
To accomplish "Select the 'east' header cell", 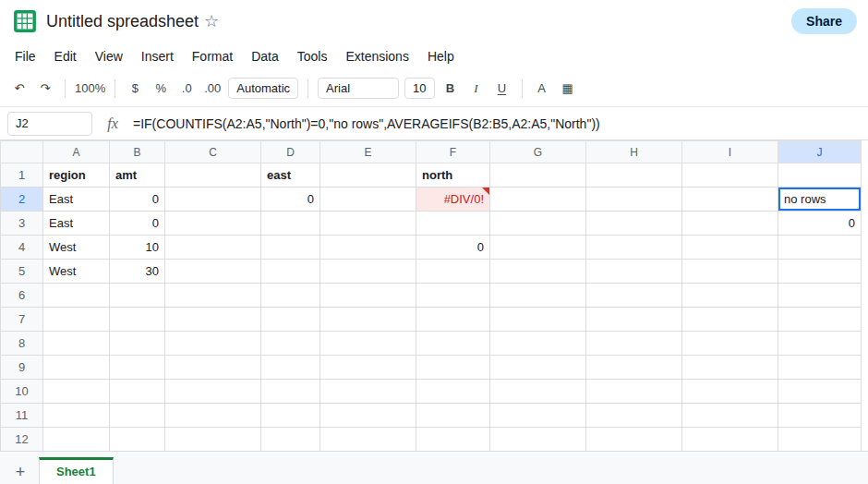I will coord(291,175).
